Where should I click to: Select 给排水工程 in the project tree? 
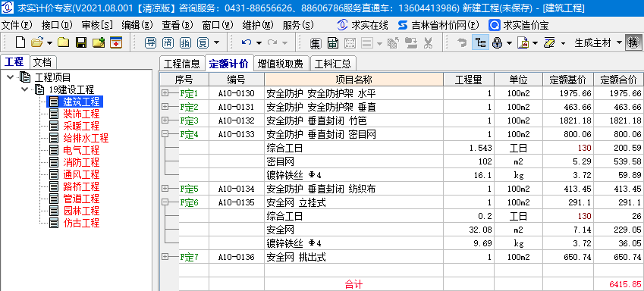point(86,138)
